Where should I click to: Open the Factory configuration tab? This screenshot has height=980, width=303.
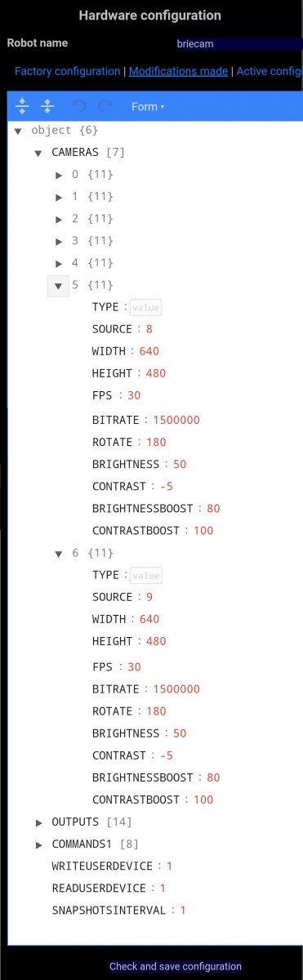[68, 72]
